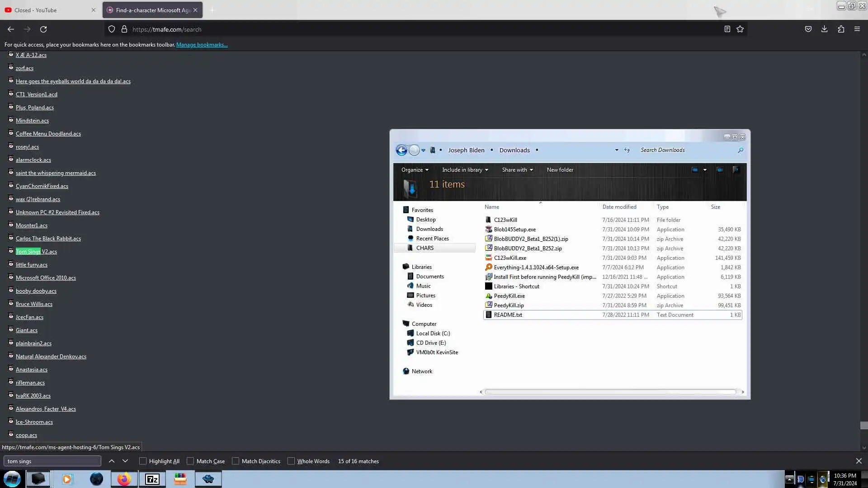This screenshot has width=868, height=488.
Task: Toggle reader view icon in address bar
Action: pyautogui.click(x=727, y=29)
